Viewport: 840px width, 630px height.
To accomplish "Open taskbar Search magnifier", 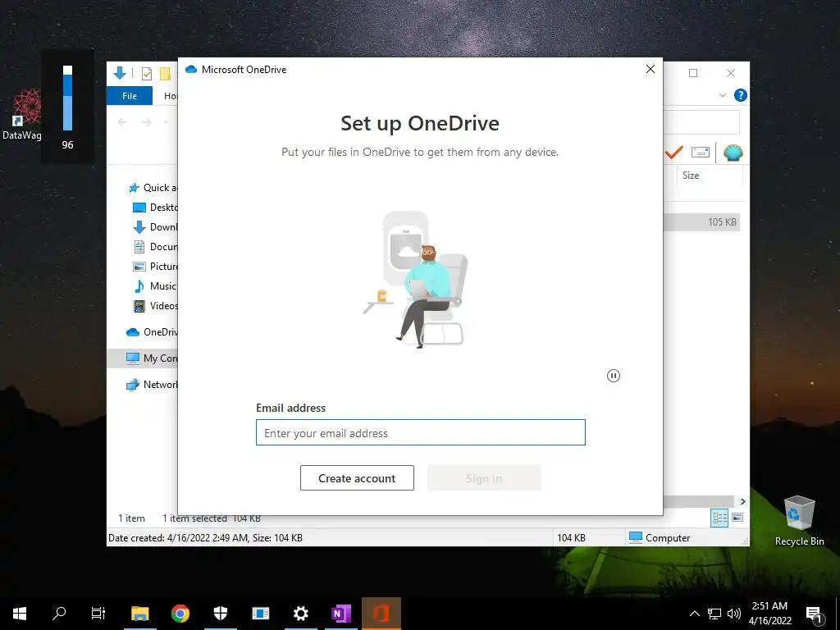I will click(x=59, y=614).
